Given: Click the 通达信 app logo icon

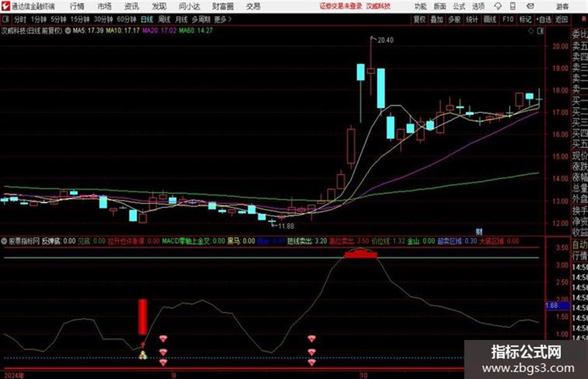Looking at the screenshot, I should pos(5,6).
